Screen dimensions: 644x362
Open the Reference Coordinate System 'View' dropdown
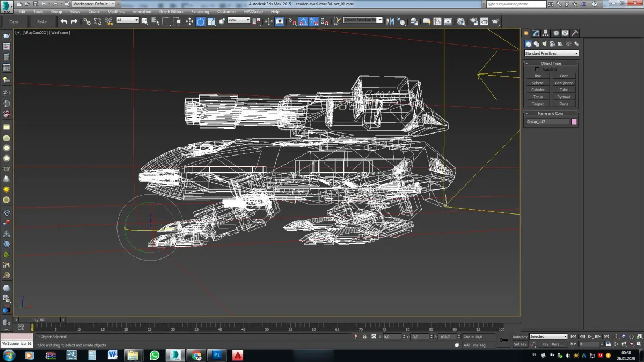pos(239,20)
